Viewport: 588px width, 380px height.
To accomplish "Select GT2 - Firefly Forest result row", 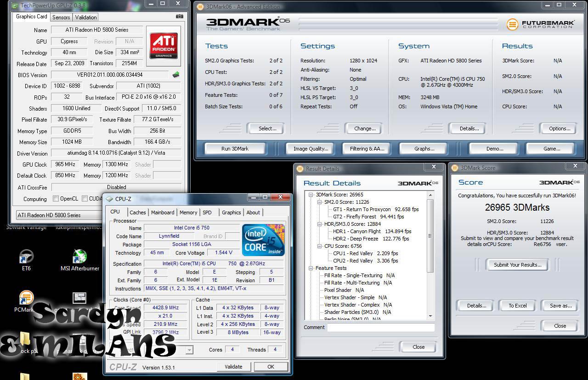I will pyautogui.click(x=368, y=217).
